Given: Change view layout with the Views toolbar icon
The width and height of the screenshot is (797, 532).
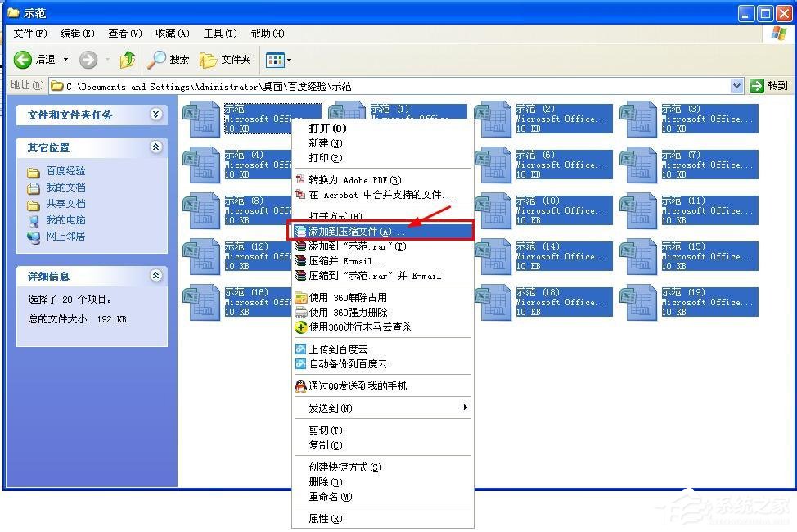Looking at the screenshot, I should tap(273, 59).
